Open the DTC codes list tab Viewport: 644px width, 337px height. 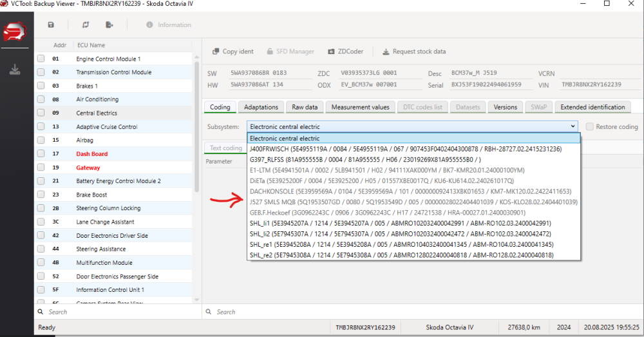point(422,107)
